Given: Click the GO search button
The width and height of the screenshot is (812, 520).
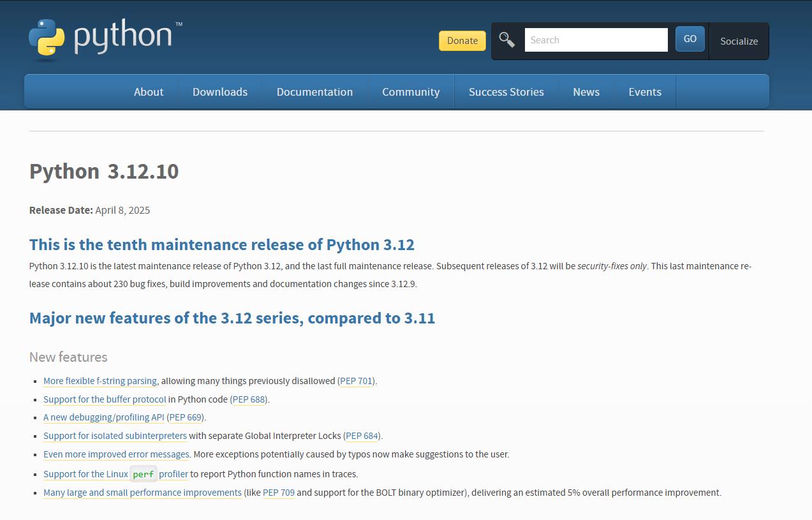Looking at the screenshot, I should tap(690, 39).
